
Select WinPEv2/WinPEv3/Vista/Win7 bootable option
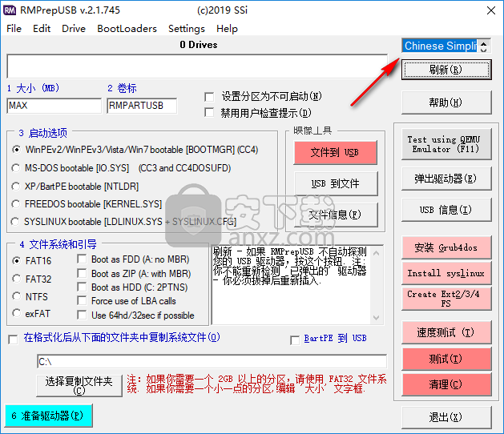tap(16, 150)
